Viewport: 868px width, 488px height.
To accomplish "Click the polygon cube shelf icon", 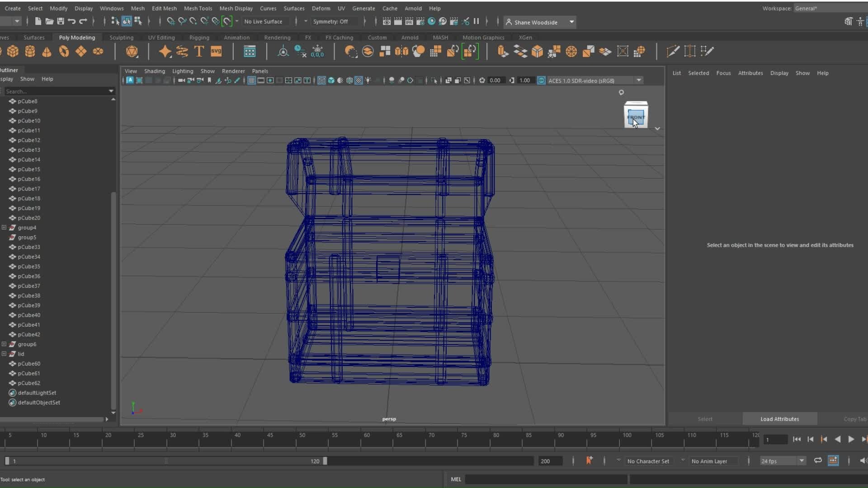I will 13,52.
